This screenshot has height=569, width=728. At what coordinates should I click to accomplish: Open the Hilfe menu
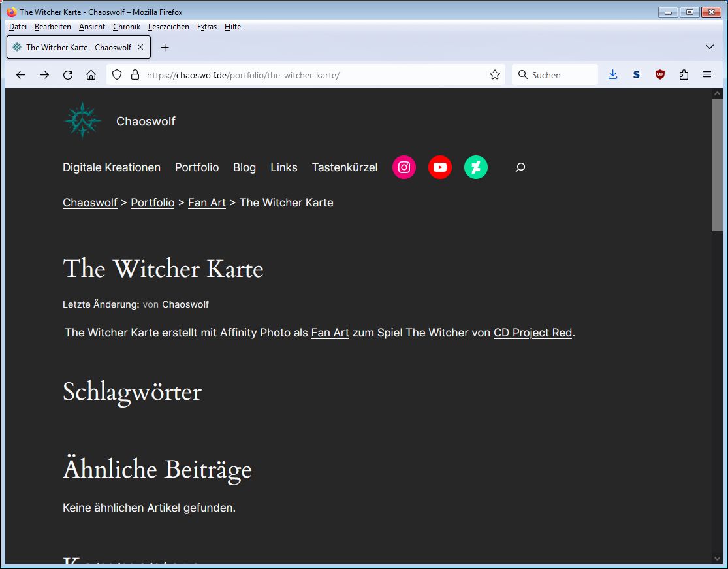pyautogui.click(x=232, y=27)
